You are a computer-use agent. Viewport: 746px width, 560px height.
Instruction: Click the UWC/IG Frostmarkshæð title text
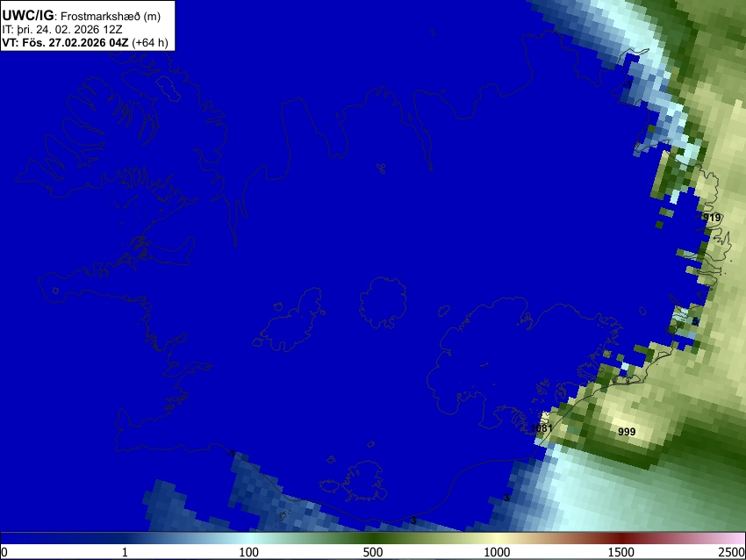82,16
